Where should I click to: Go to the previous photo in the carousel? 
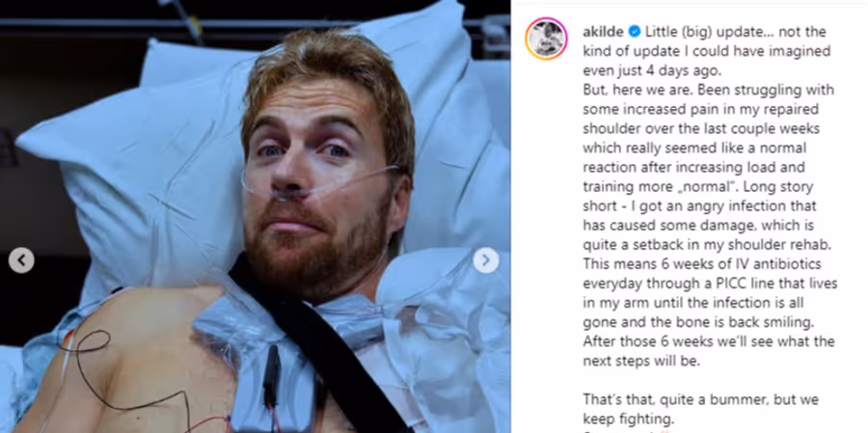(21, 260)
